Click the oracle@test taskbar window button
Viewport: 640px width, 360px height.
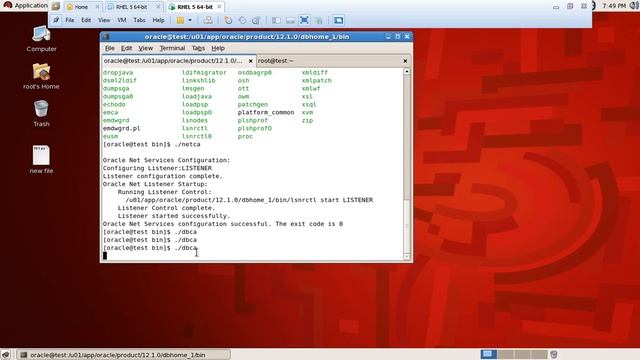[x=123, y=355]
